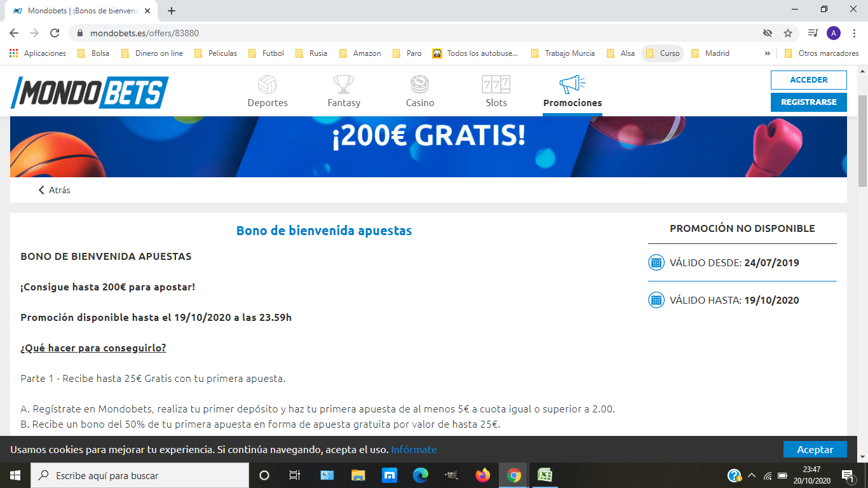Click the REGISTRARSE button
This screenshot has height=488, width=868.
808,102
